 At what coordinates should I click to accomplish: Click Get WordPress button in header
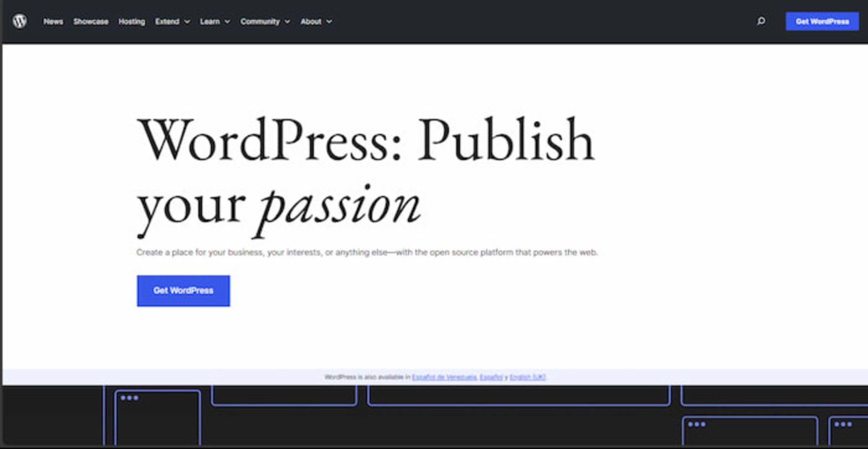(822, 21)
